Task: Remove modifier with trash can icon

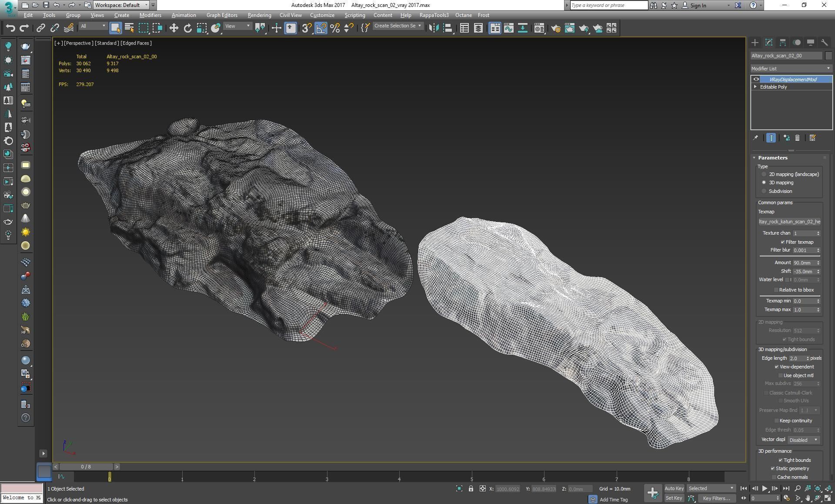Action: point(797,138)
